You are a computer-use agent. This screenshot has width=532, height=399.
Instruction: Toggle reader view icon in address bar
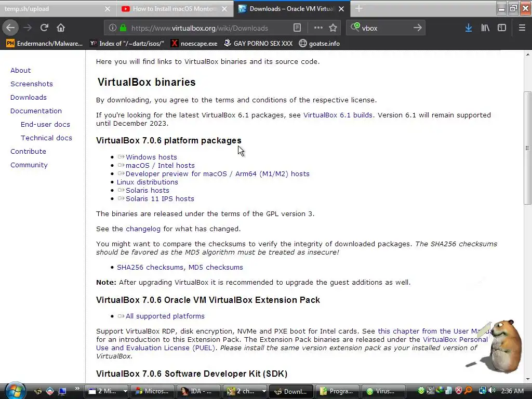[297, 28]
